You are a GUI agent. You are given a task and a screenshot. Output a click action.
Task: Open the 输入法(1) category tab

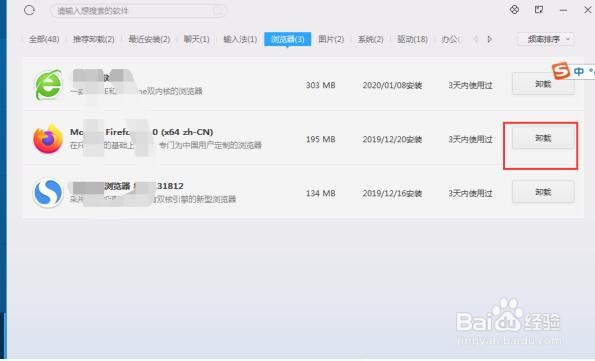point(240,39)
